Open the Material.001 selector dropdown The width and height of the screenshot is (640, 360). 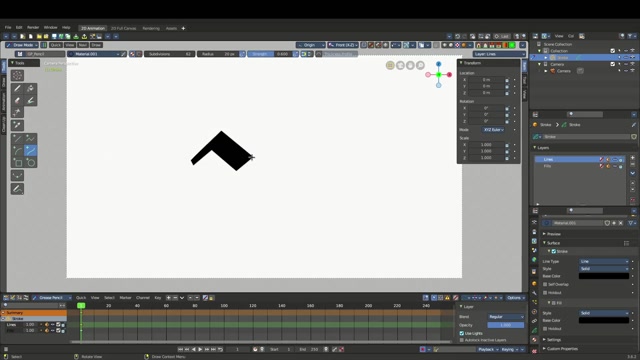point(94,54)
